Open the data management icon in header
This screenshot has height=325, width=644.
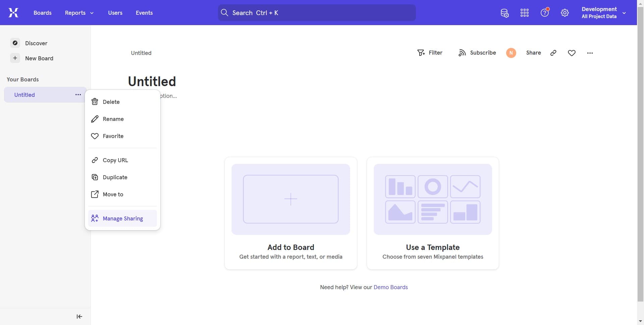504,13
